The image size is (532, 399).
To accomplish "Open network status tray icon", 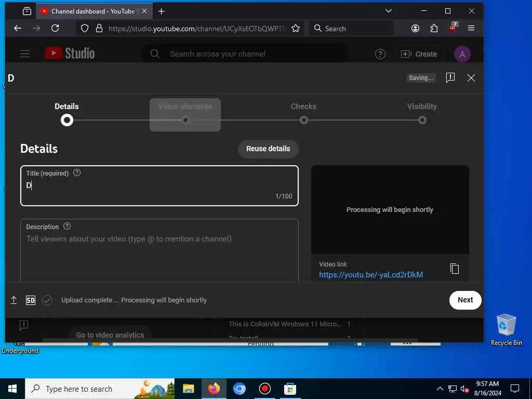I will tap(453, 389).
